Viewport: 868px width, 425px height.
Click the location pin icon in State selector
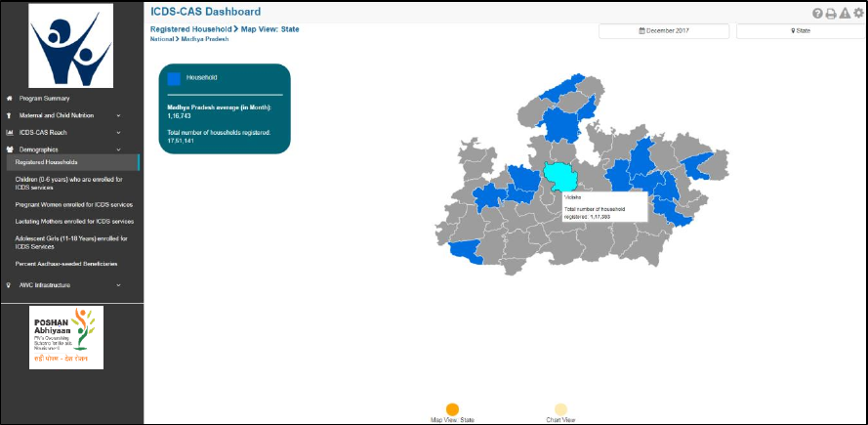click(793, 31)
